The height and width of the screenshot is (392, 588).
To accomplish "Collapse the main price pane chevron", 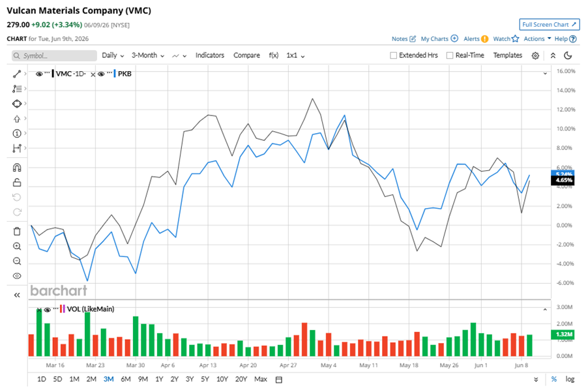I will pos(545,74).
